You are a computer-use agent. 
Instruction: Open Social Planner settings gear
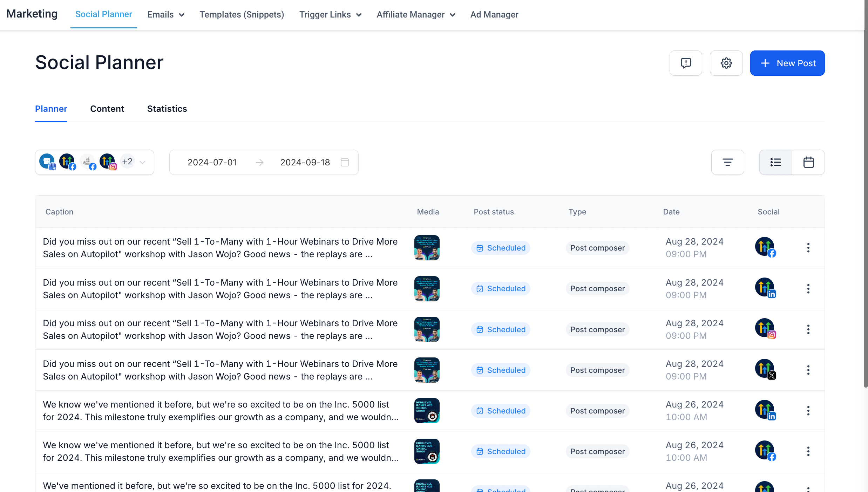coord(726,63)
